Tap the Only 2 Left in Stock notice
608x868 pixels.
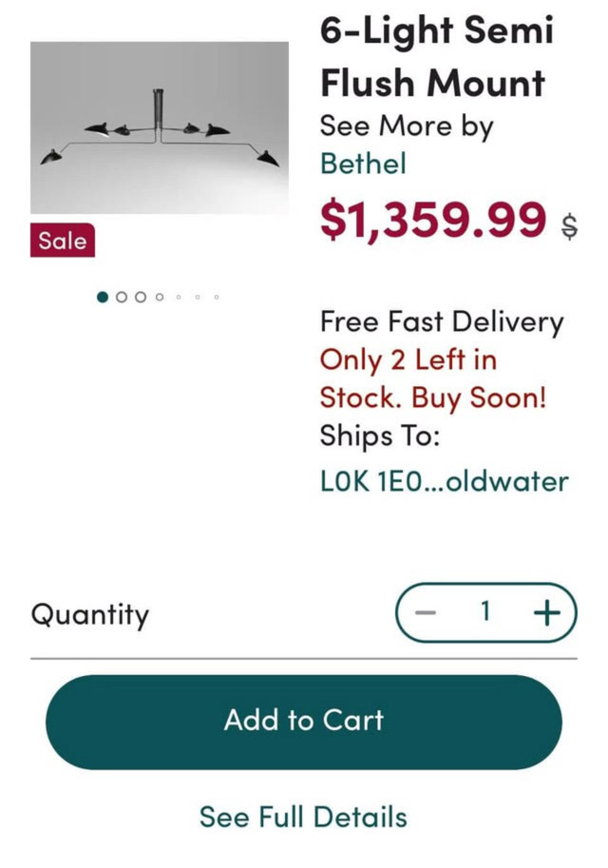433,378
